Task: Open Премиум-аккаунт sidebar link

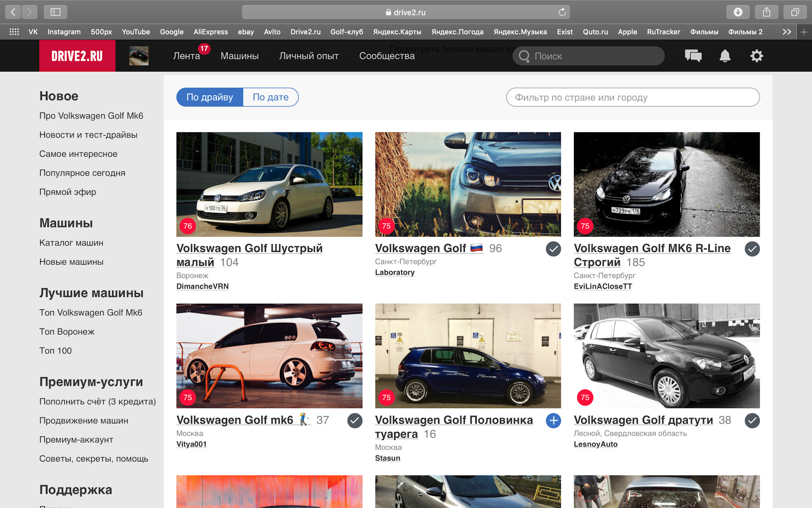Action: click(76, 440)
